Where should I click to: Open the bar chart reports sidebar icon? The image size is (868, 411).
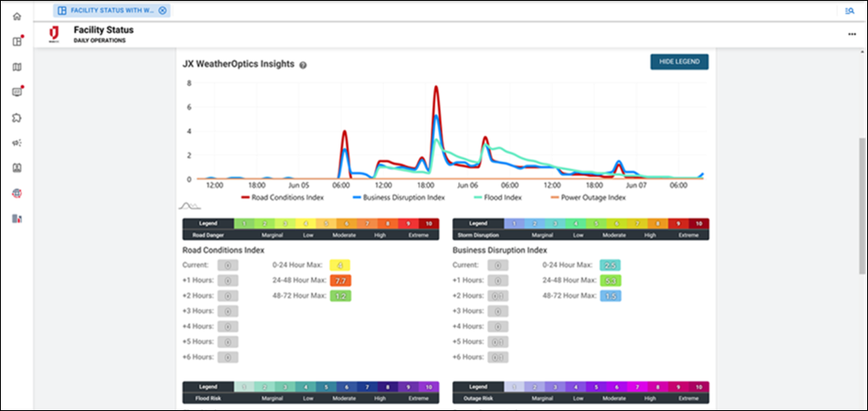coord(16,218)
